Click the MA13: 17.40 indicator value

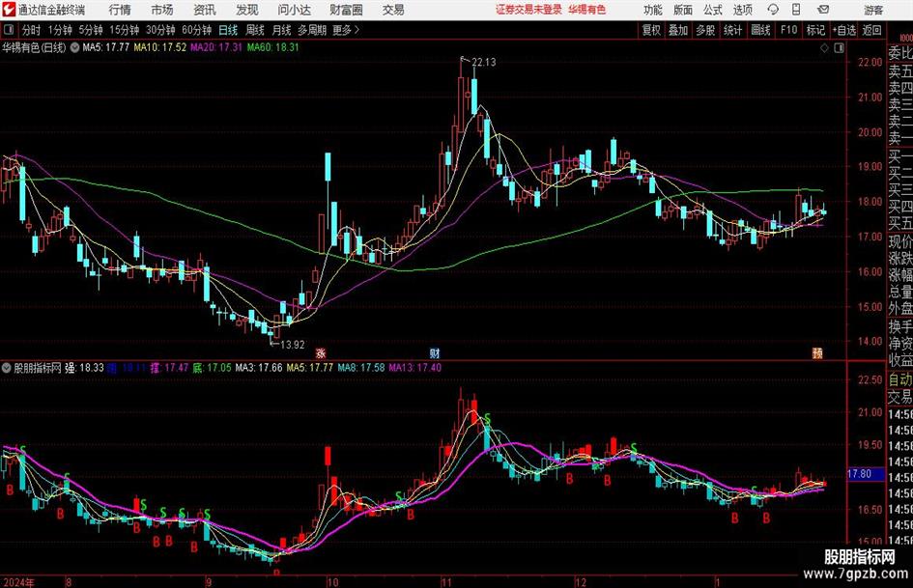[415, 368]
